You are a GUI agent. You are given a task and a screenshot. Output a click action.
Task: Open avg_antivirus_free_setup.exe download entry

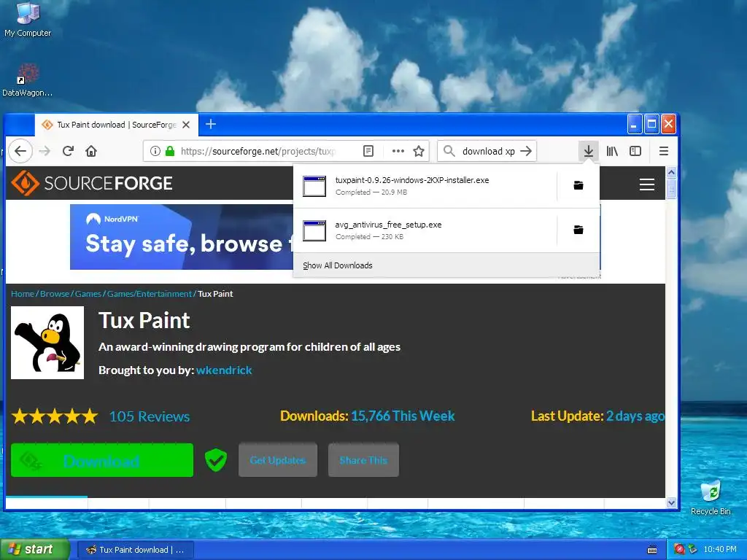click(425, 230)
